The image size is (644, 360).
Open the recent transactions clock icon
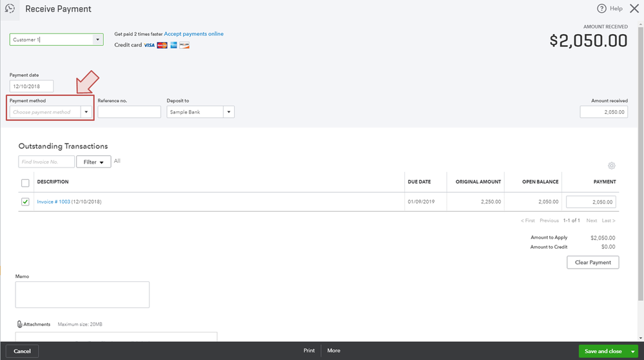(x=10, y=8)
